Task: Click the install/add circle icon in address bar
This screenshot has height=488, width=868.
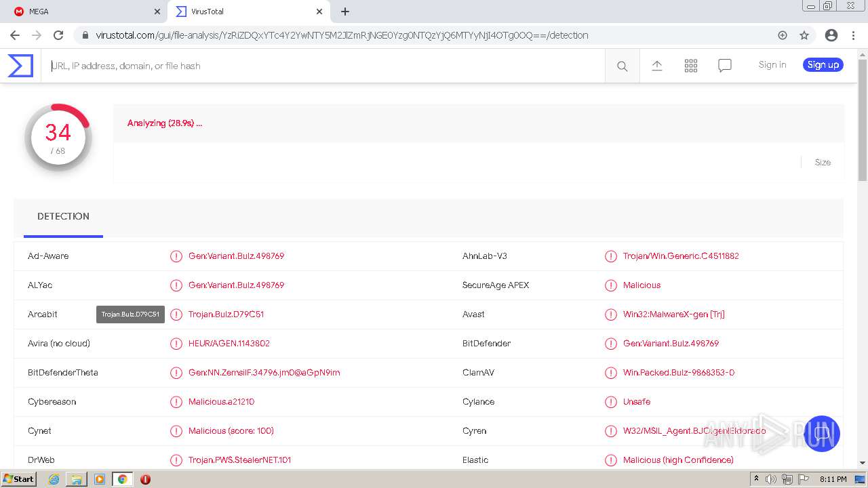Action: 783,35
